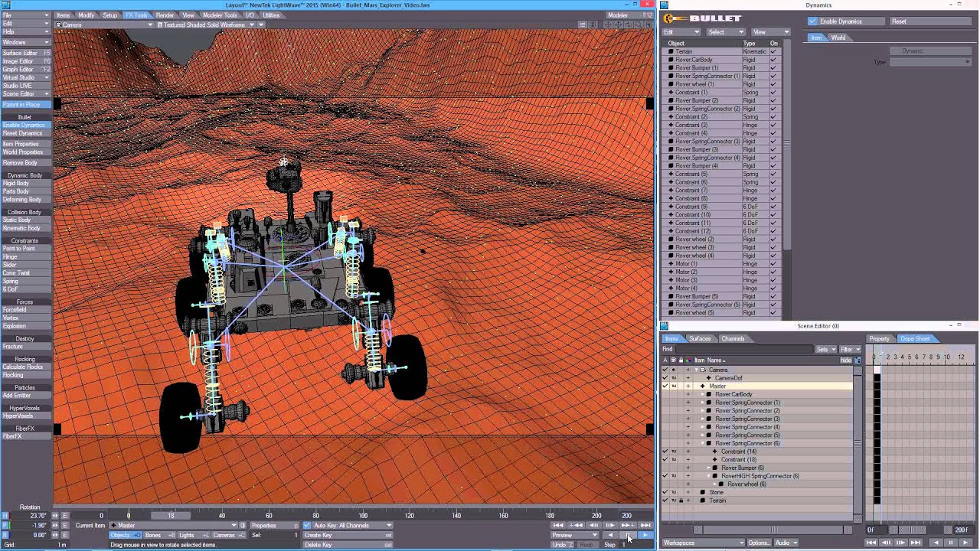The height and width of the screenshot is (551, 980).
Task: Switch to the FX Tools tab
Action: (x=136, y=15)
